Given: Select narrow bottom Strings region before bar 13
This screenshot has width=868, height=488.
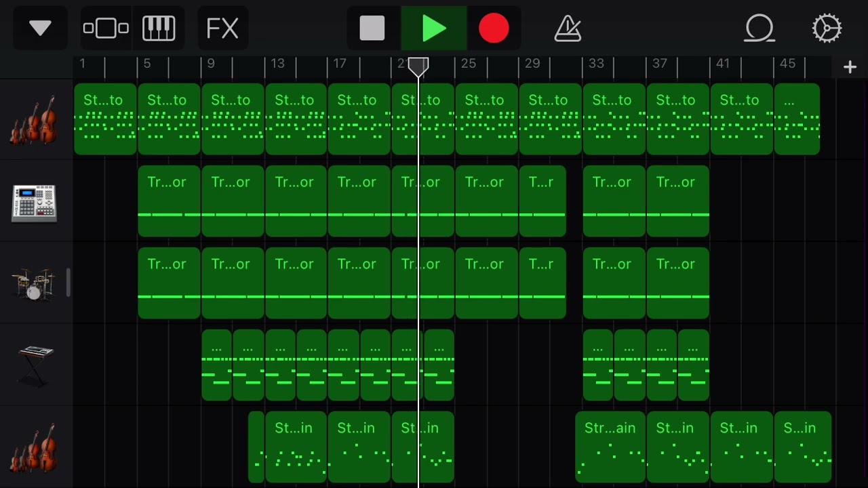Looking at the screenshot, I should (x=256, y=447).
